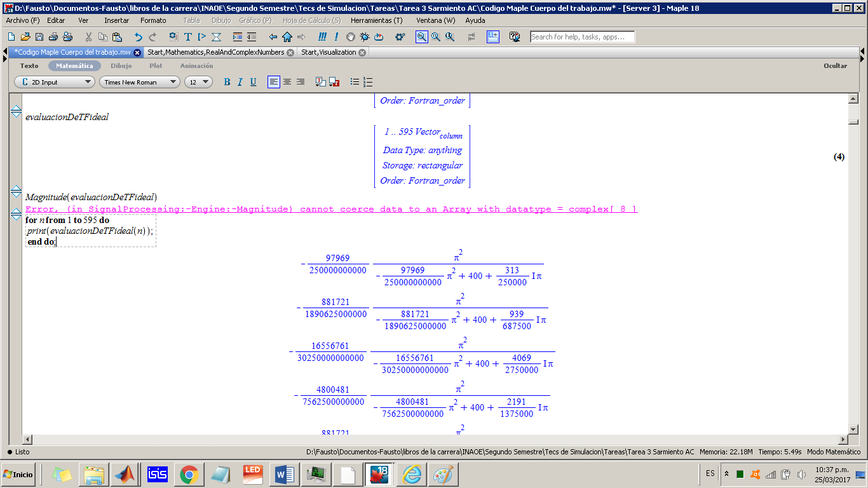Click the Paste clipboard icon
This screenshot has width=868, height=488.
point(116,37)
